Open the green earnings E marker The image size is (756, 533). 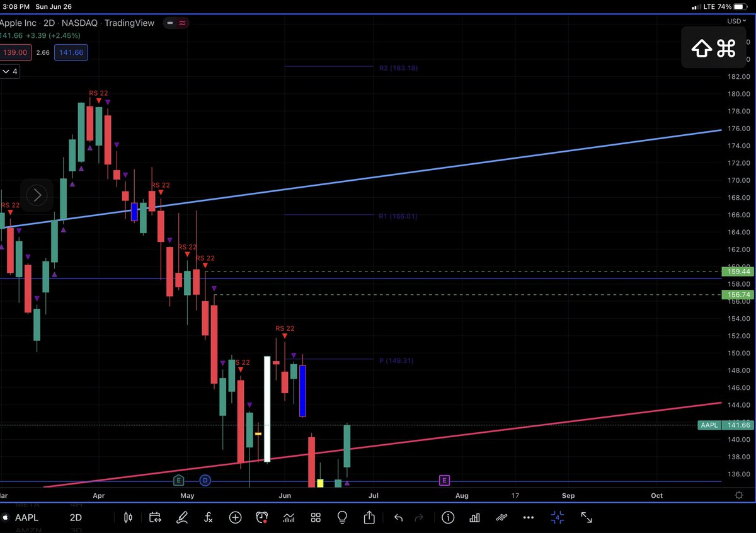[x=179, y=481]
